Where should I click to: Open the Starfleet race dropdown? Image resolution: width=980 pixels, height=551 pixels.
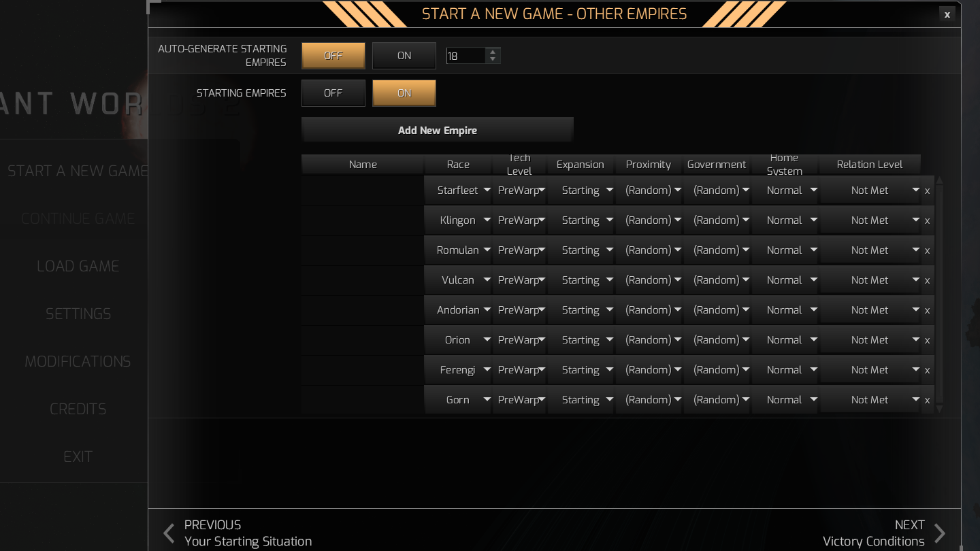pos(458,190)
